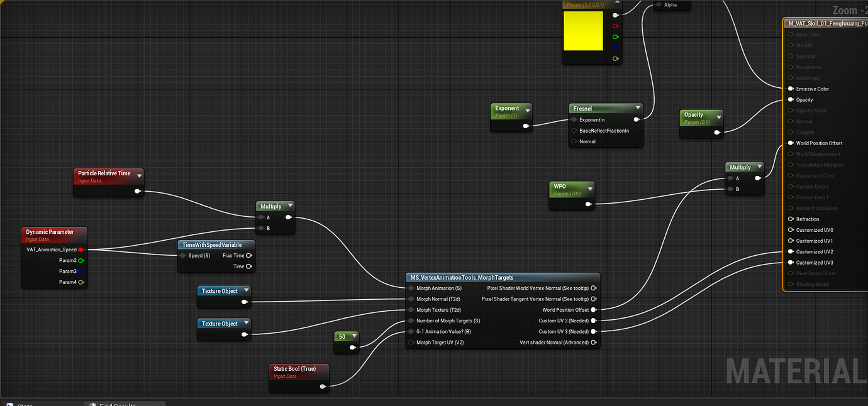Click the Opacity parameter output pin
Screen dimensions: 868x406
718,133
